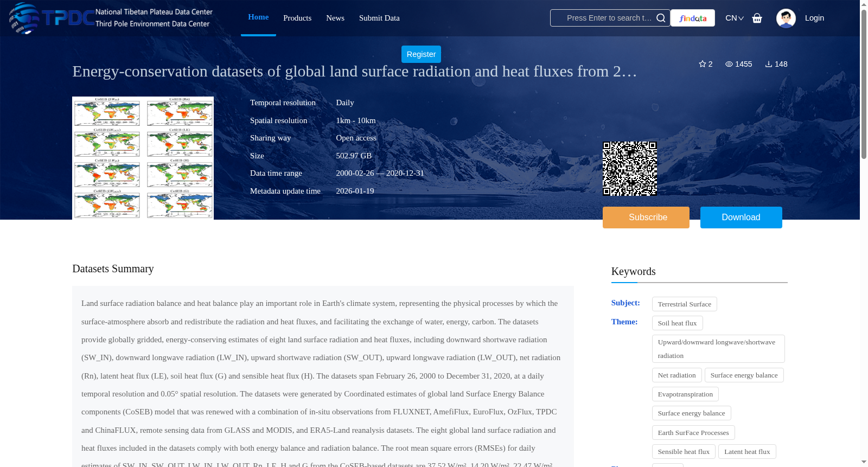Select the Terrestrial Surface keyword

[685, 304]
